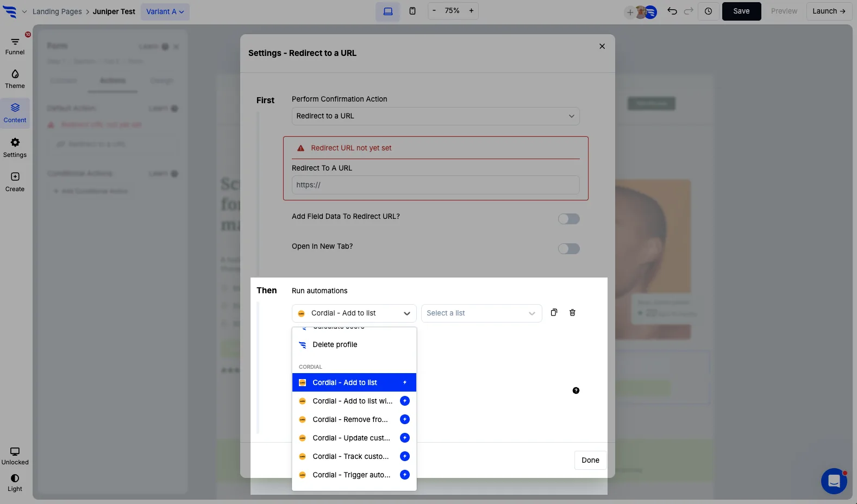Click the collaborator avatars
The image size is (857, 504).
(x=646, y=11)
